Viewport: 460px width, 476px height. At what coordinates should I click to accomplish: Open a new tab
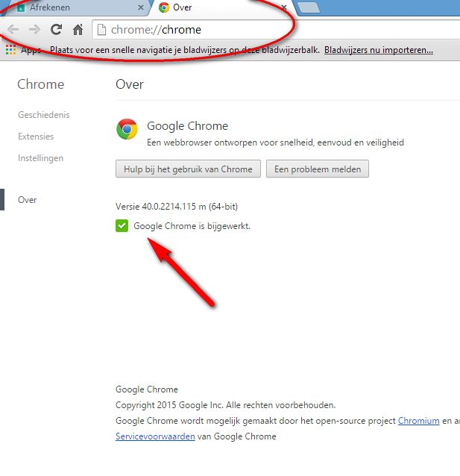[308, 7]
